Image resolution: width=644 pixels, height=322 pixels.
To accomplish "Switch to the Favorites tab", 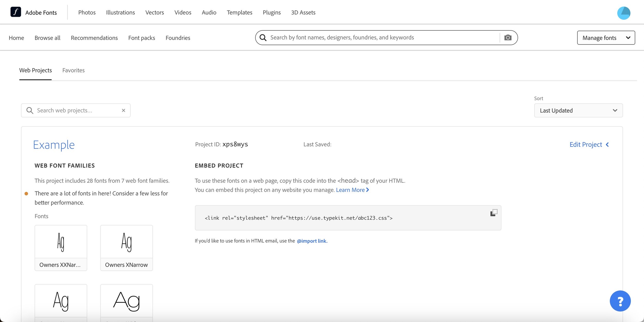I will (x=73, y=70).
